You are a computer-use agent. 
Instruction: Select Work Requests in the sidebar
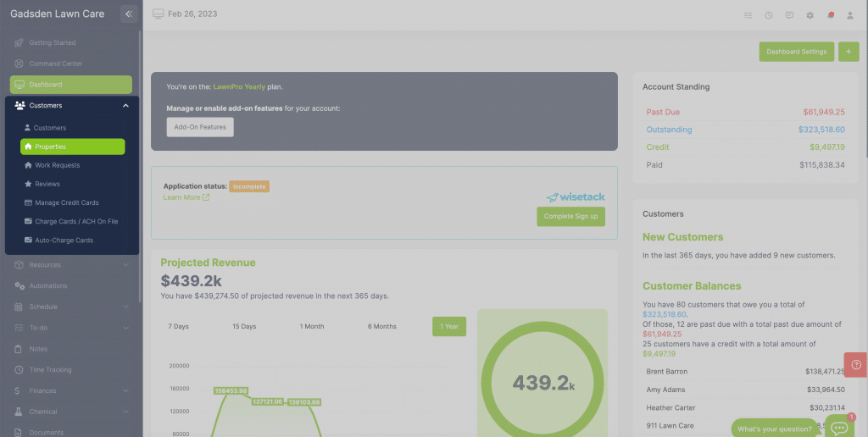pyautogui.click(x=57, y=165)
